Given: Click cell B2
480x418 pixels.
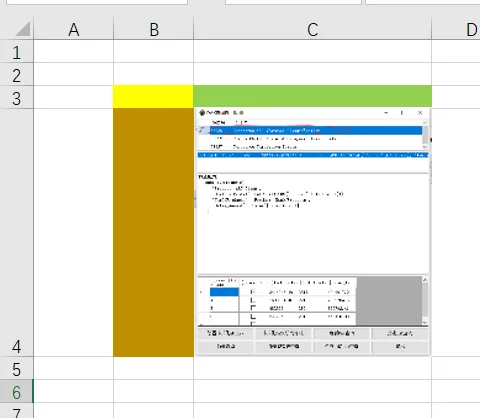Looking at the screenshot, I should pyautogui.click(x=153, y=74).
